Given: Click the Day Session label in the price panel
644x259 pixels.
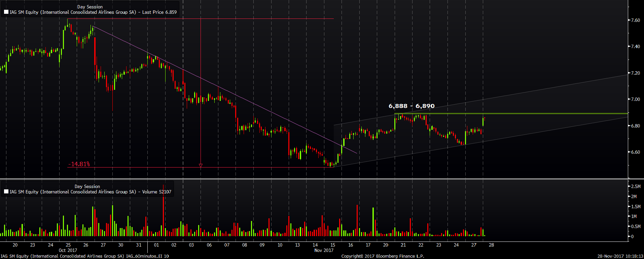Looking at the screenshot, I should point(90,7).
